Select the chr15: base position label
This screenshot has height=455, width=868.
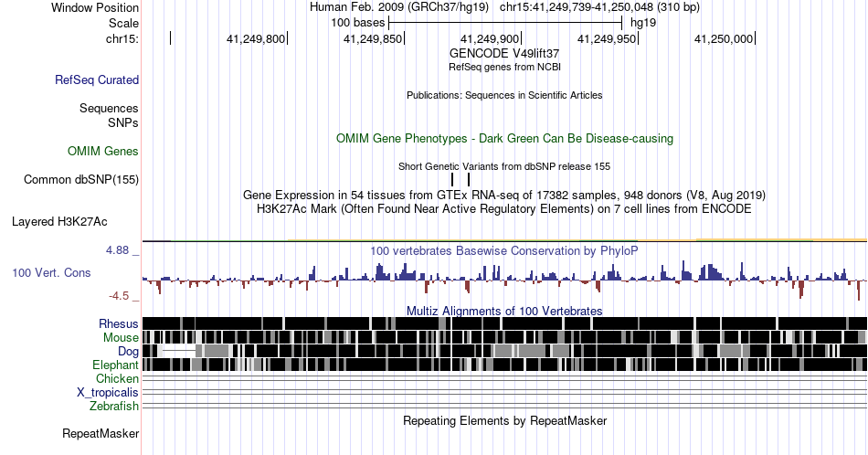pos(122,38)
